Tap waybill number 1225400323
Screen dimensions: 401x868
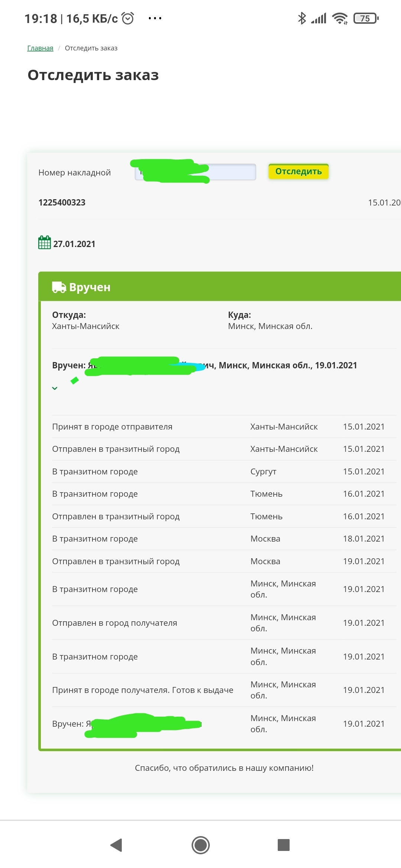click(62, 203)
